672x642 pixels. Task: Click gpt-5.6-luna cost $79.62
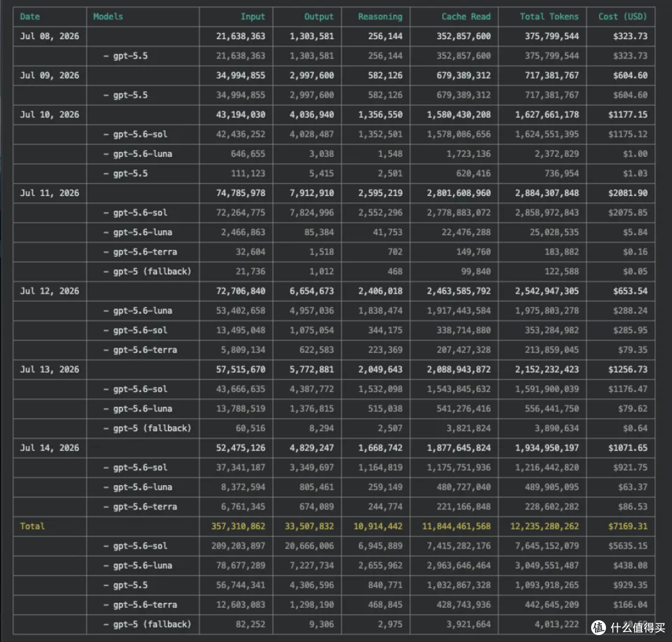pos(633,409)
